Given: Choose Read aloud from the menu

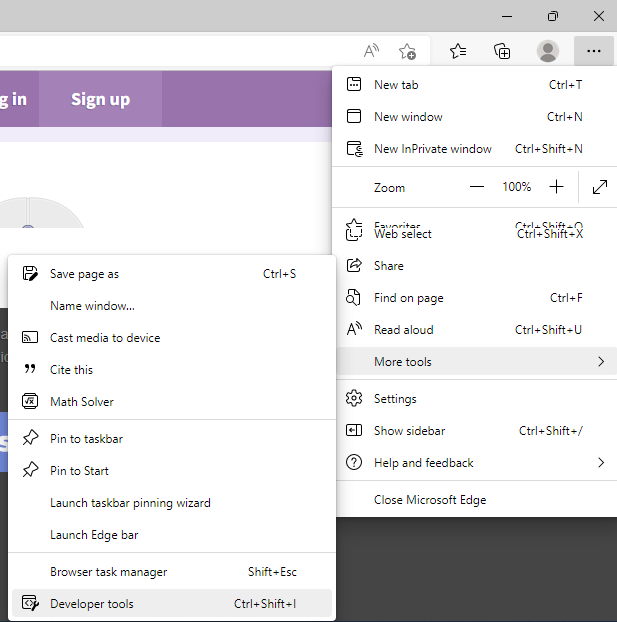Looking at the screenshot, I should click(475, 329).
